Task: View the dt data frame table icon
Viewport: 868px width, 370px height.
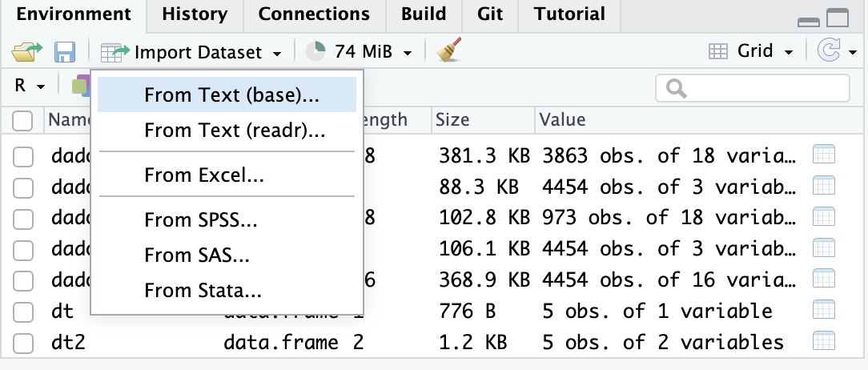Action: click(x=824, y=311)
